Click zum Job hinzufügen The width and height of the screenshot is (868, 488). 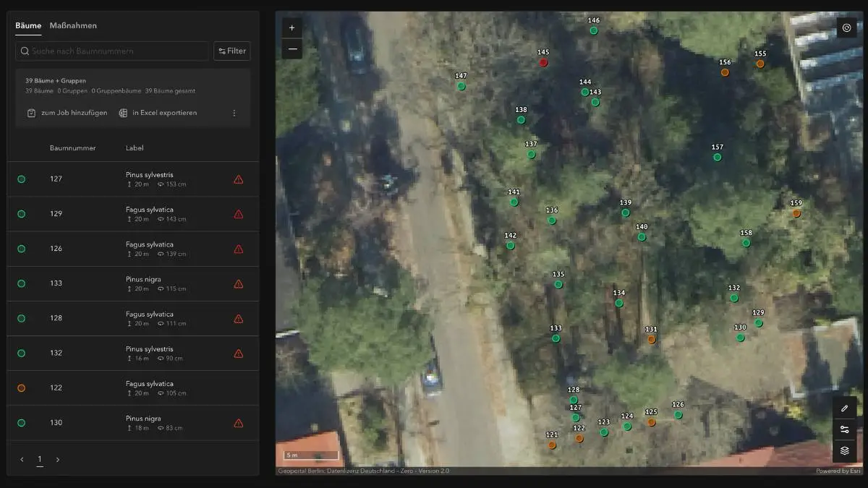point(67,113)
